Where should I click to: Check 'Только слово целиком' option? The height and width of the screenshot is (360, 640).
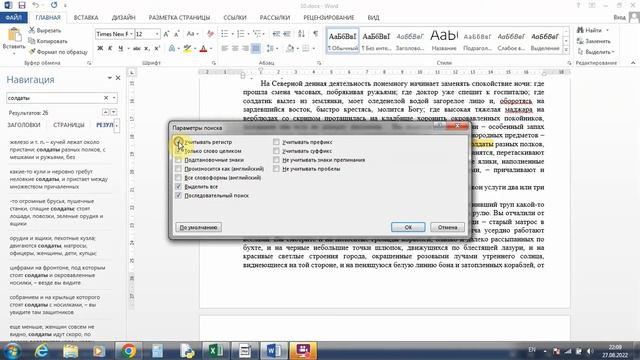[178, 151]
